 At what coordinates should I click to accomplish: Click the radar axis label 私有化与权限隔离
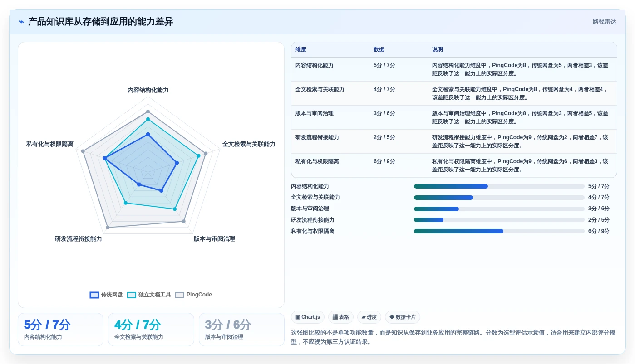(50, 144)
